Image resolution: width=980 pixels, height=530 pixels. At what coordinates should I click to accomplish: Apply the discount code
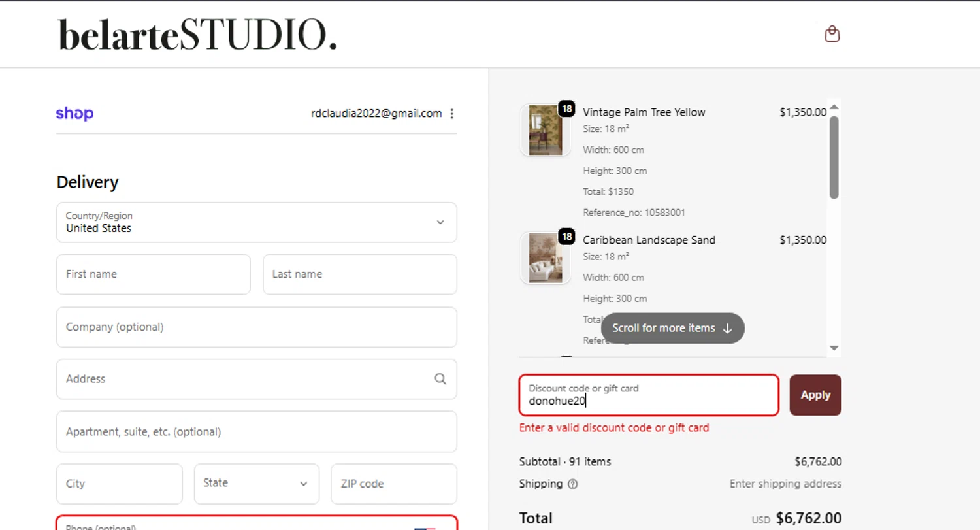pos(815,395)
